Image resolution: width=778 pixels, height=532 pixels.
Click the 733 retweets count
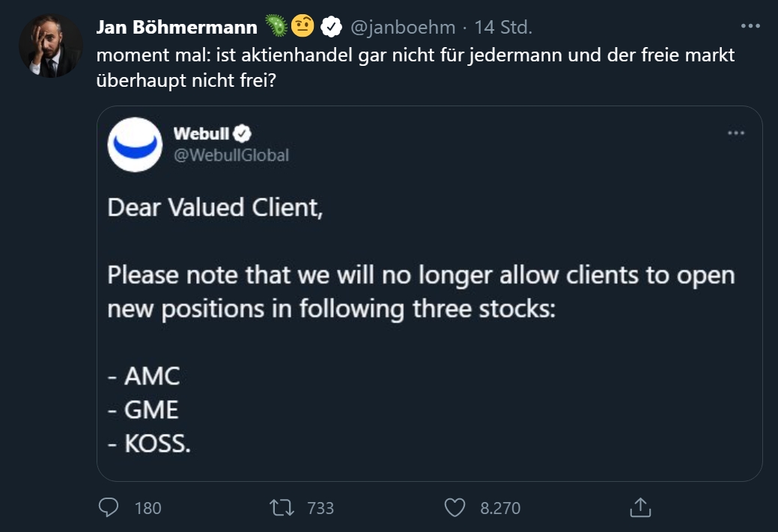320,508
